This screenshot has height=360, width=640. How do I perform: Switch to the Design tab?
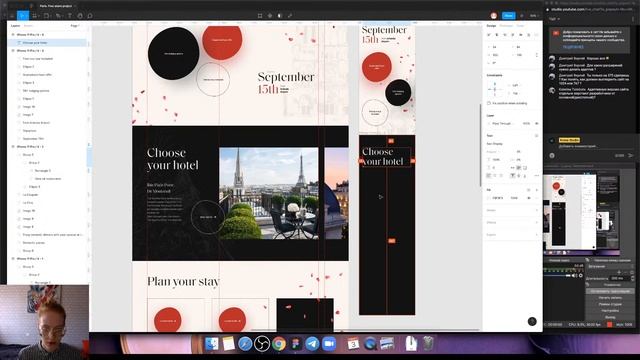[x=491, y=26]
